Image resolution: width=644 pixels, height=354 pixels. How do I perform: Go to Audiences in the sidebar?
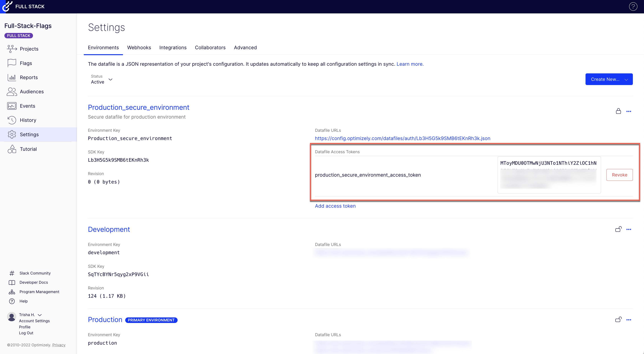click(x=31, y=92)
